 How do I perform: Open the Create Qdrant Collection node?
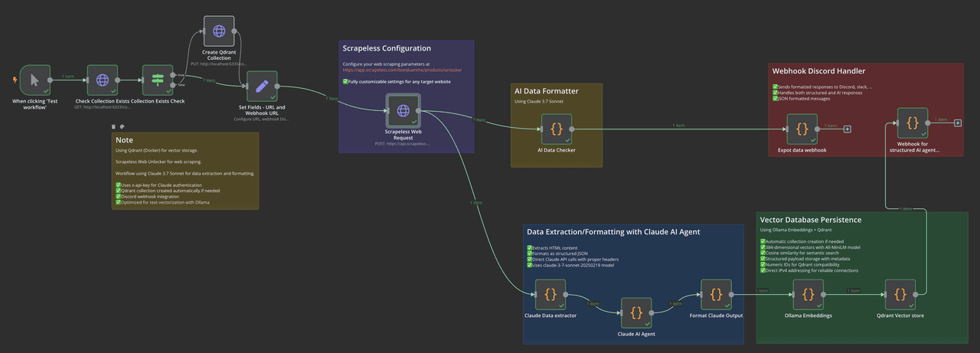219,31
